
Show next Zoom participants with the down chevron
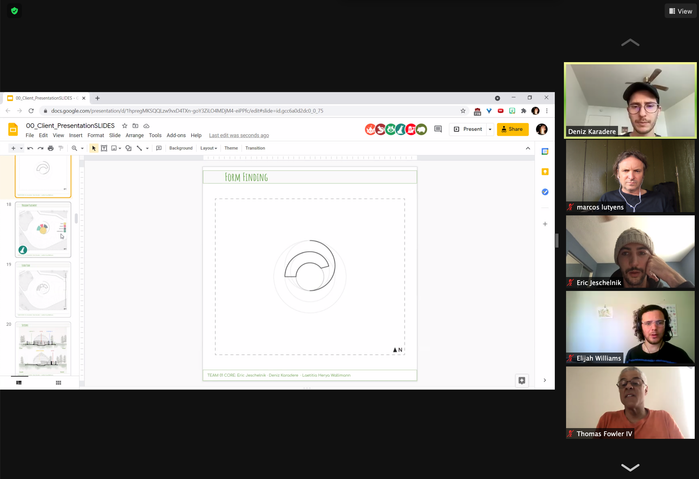(630, 467)
